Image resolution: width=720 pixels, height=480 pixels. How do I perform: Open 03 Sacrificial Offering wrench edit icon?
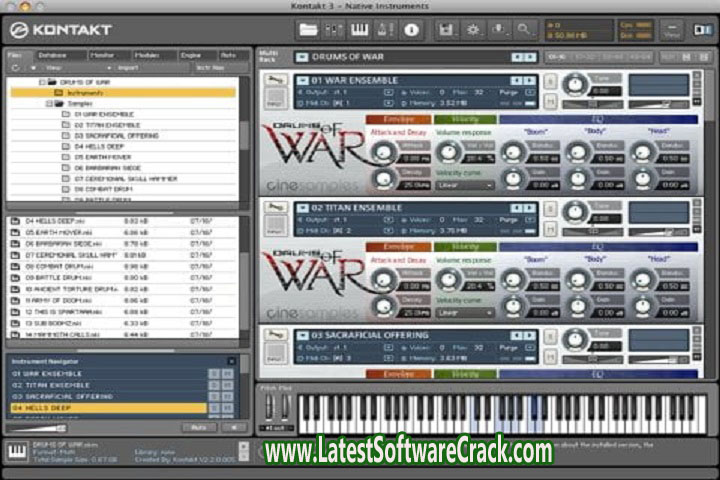coord(275,335)
